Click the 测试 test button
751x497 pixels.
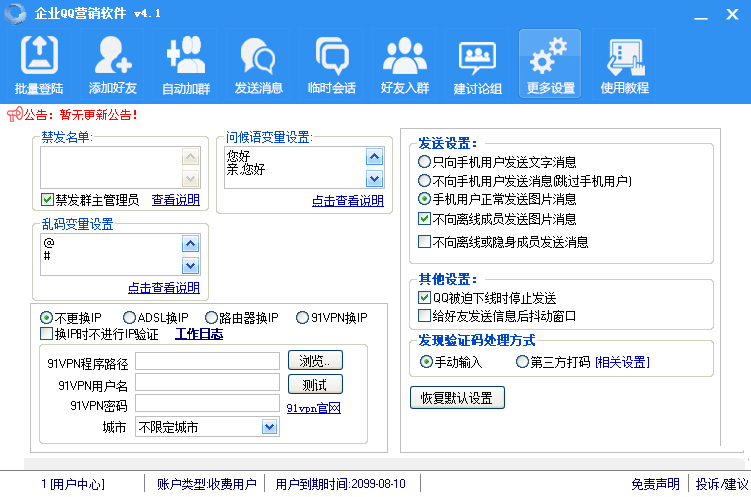[x=315, y=384]
